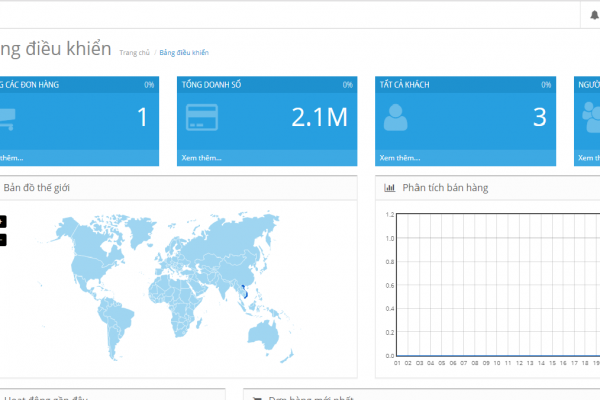This screenshot has height=400, width=600.
Task: Click the 1.0 label on the chart axis
Action: pos(390,238)
